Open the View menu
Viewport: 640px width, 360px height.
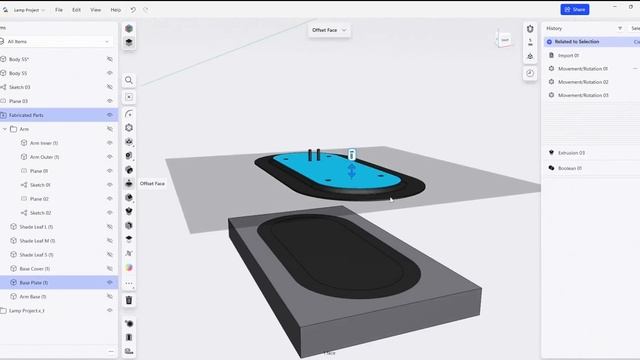pos(96,10)
